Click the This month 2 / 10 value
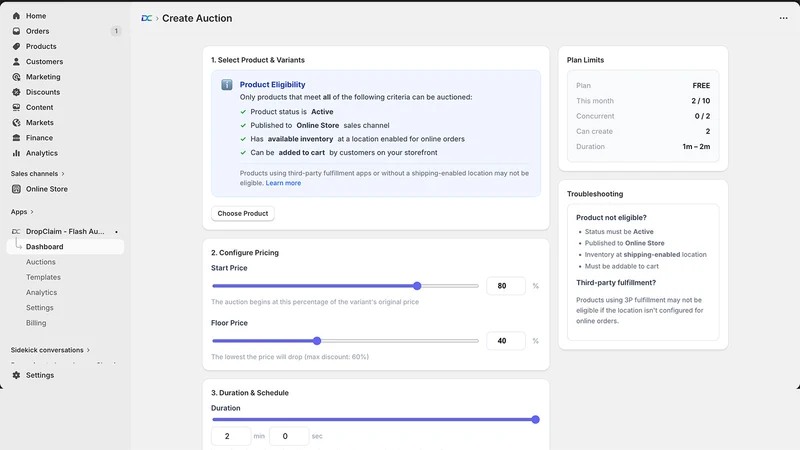The height and width of the screenshot is (450, 800). pyautogui.click(x=701, y=101)
